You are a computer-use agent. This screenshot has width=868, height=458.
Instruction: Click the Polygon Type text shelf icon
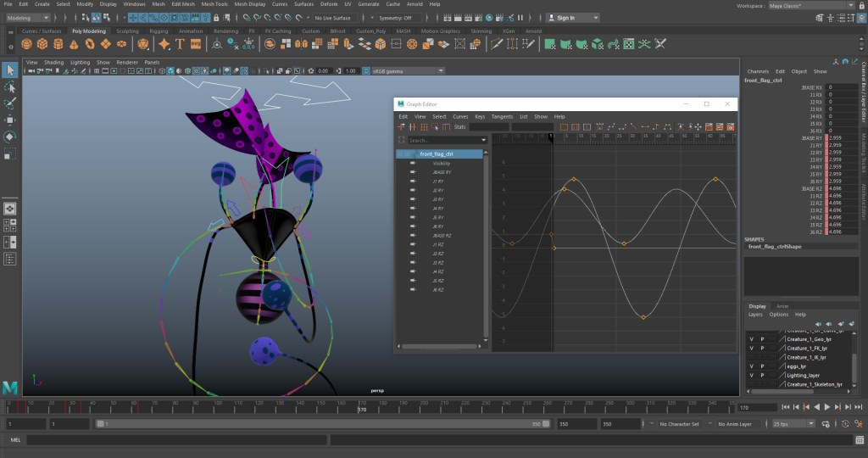180,44
